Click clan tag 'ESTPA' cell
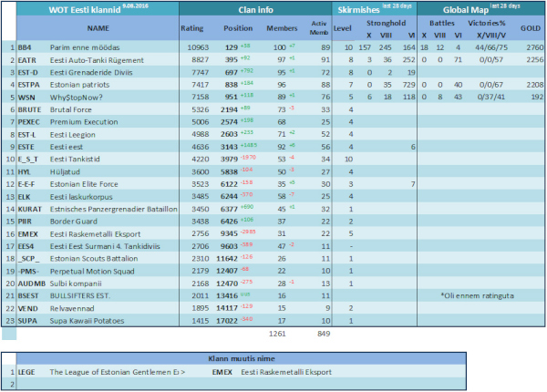547x392 pixels. tap(28, 85)
